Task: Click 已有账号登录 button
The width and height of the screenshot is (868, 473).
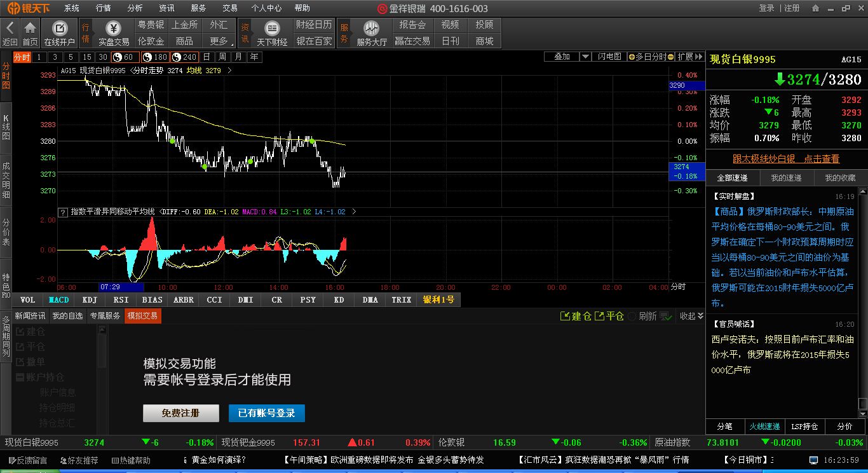Action: pyautogui.click(x=267, y=413)
